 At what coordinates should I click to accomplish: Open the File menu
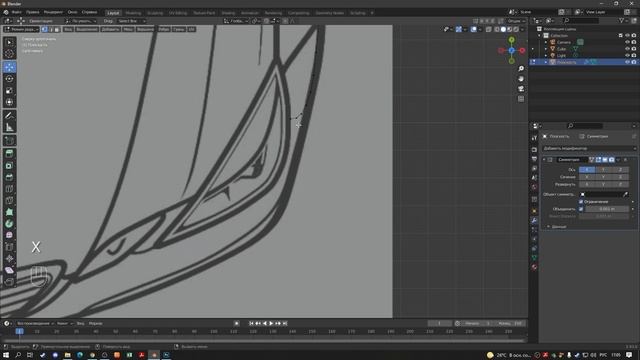pyautogui.click(x=17, y=12)
